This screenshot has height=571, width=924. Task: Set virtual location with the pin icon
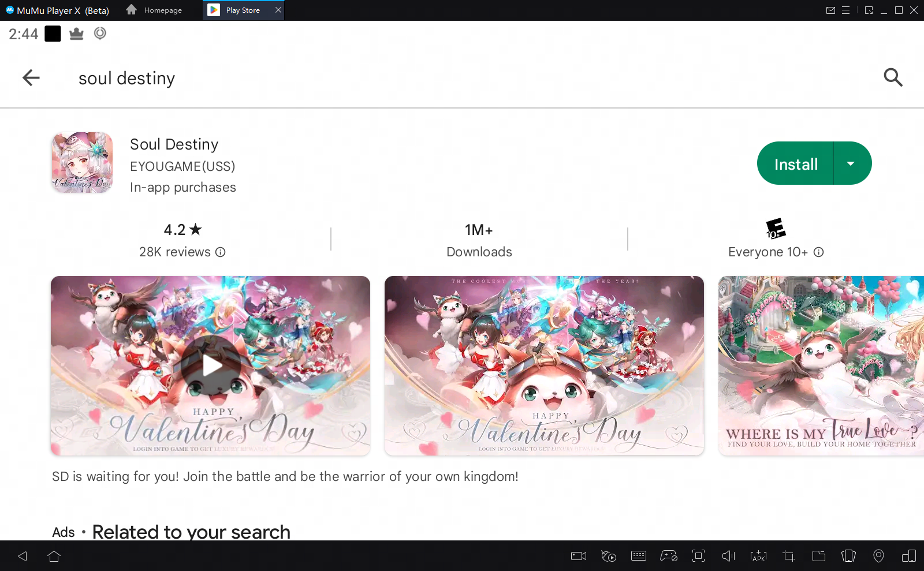[878, 556]
